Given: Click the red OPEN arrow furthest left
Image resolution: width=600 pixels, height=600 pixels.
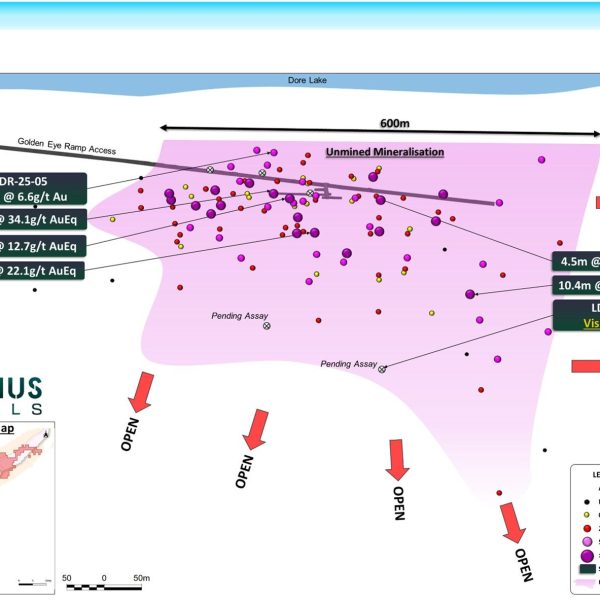Looking at the screenshot, I should tap(143, 390).
